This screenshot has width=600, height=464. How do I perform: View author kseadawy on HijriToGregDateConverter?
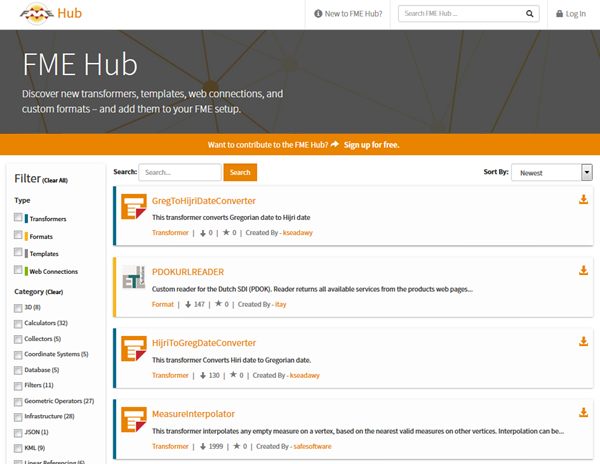[x=305, y=375]
